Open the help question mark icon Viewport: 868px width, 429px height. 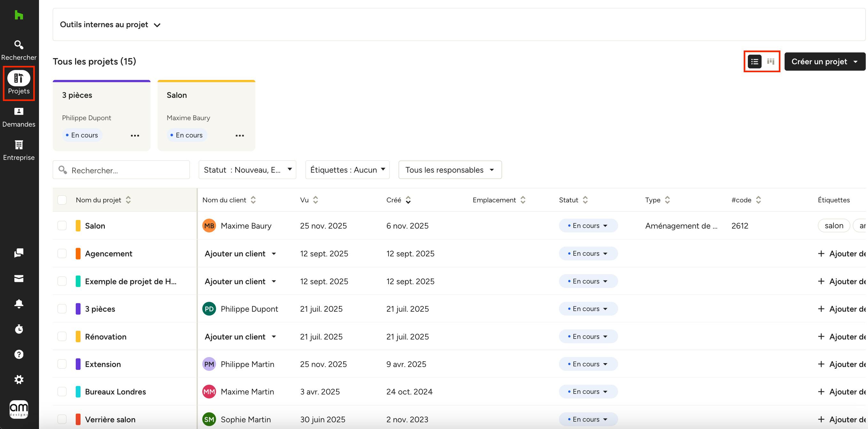point(19,354)
